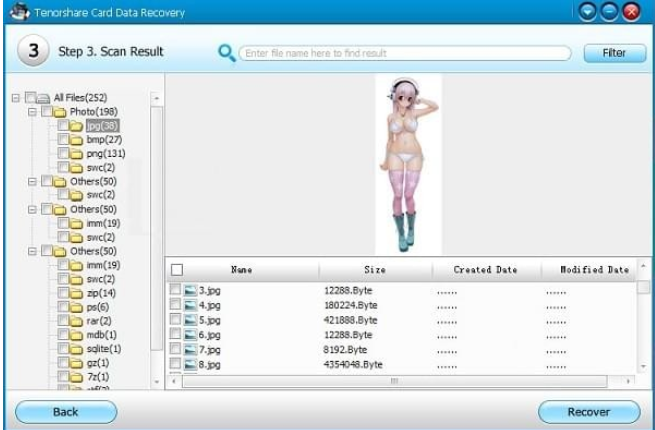The height and width of the screenshot is (430, 655).
Task: Click the folder icon of jpg(38)
Action: (76, 126)
